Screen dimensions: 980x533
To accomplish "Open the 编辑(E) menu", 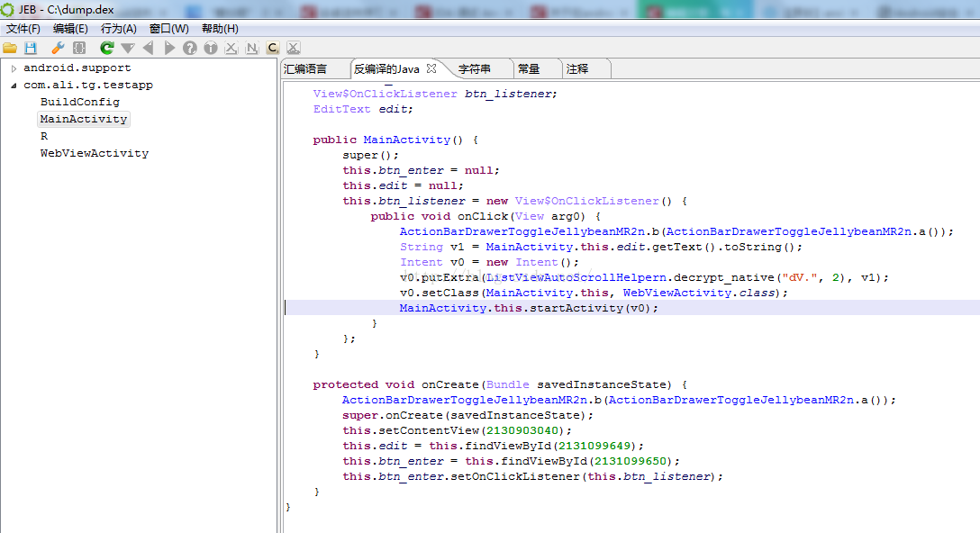I will tap(70, 29).
